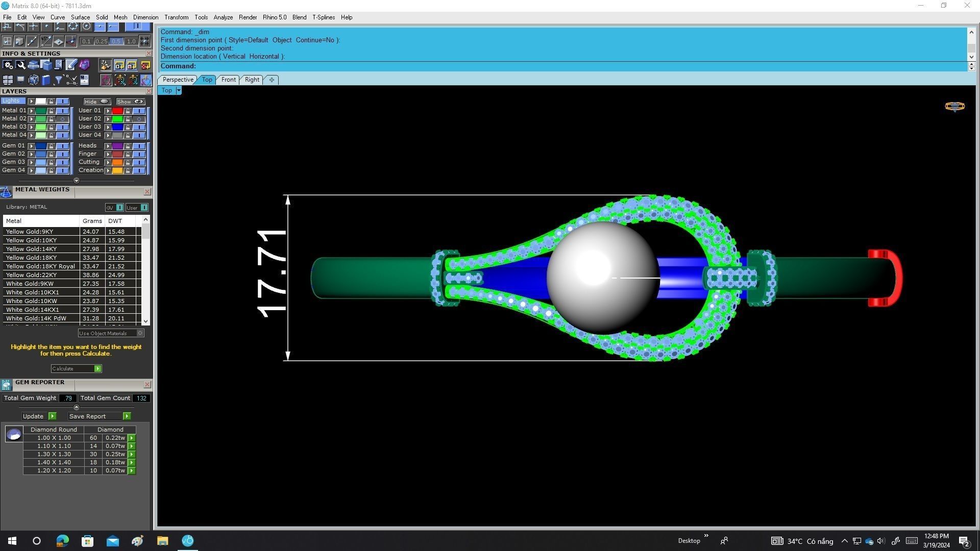Switch to the Perspective viewport tab

click(177, 80)
